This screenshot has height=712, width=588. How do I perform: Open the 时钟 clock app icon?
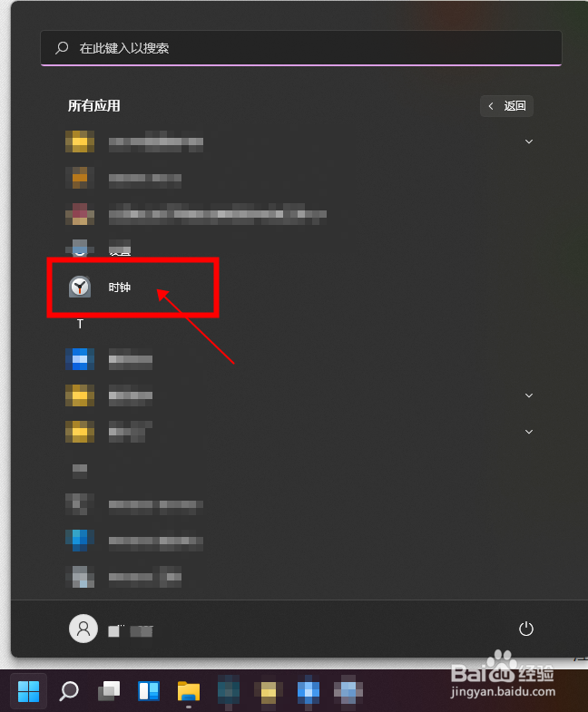tap(80, 287)
